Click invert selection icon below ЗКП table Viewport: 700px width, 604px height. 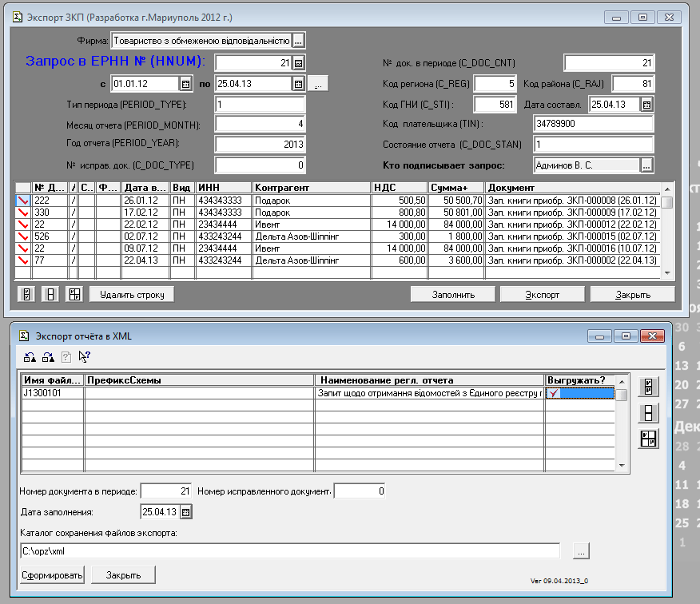point(74,295)
